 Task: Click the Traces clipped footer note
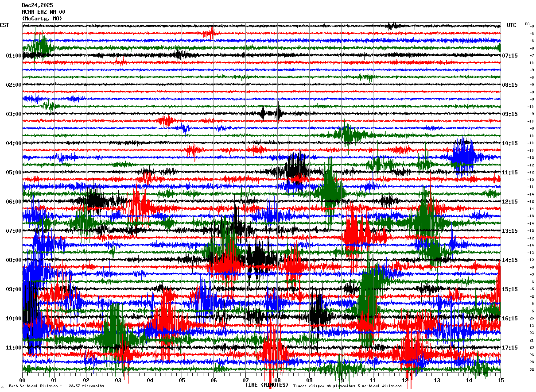(347, 386)
